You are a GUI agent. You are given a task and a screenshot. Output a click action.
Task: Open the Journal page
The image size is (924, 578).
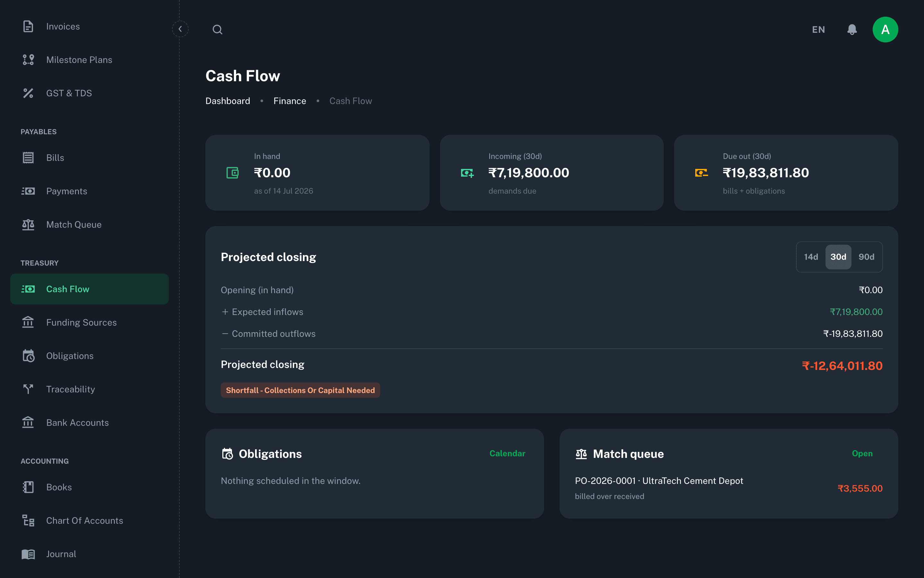[89, 554]
